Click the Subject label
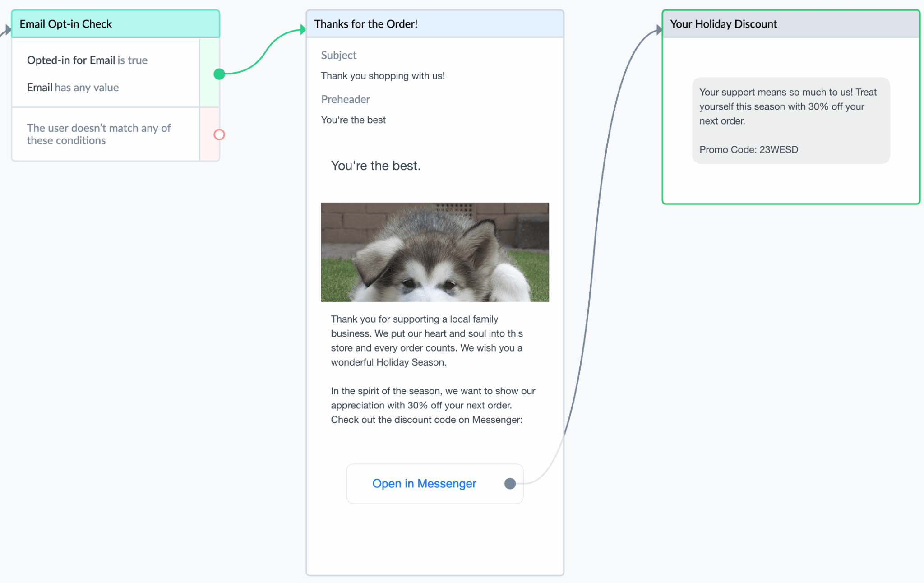Screen dimensions: 924x583 [338, 55]
